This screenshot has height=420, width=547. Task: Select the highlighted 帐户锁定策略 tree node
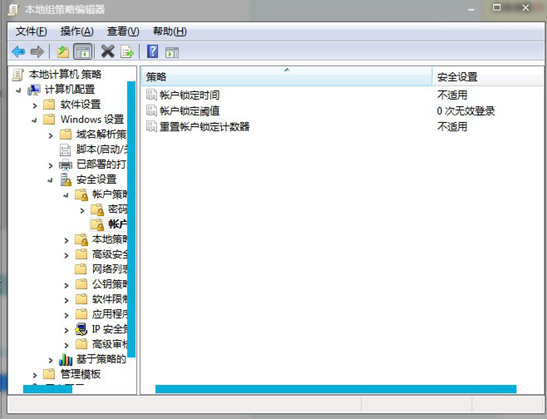pyautogui.click(x=118, y=224)
